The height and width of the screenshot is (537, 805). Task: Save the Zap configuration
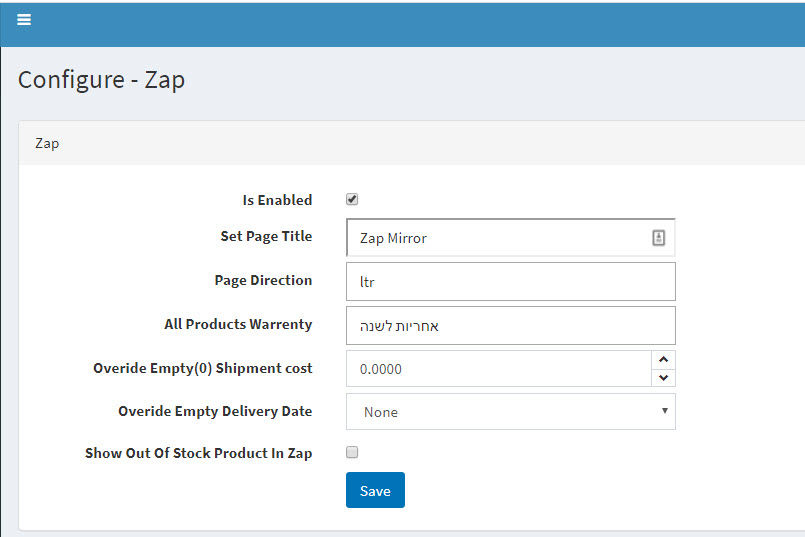[x=375, y=490]
